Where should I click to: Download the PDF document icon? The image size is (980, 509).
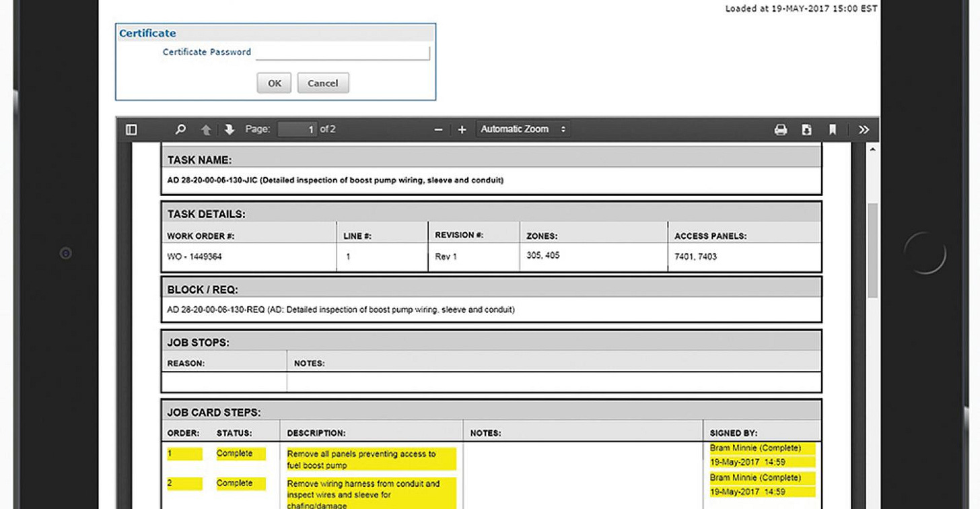pos(806,130)
